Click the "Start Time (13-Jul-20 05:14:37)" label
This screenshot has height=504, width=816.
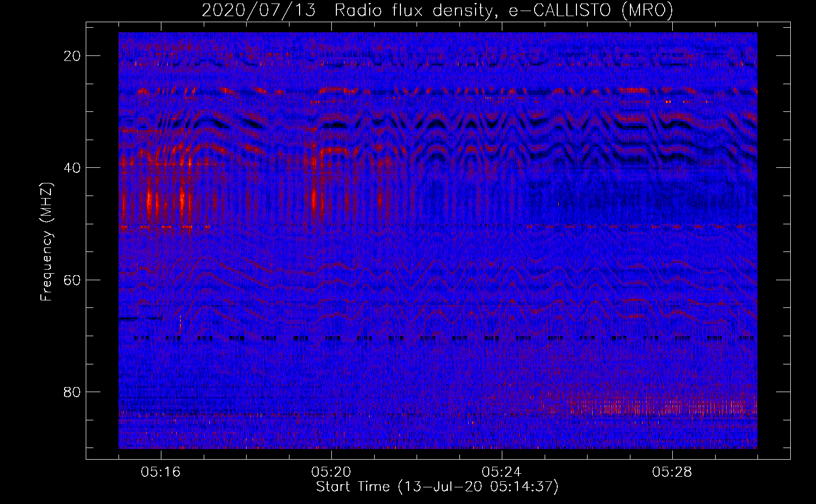coord(437,487)
